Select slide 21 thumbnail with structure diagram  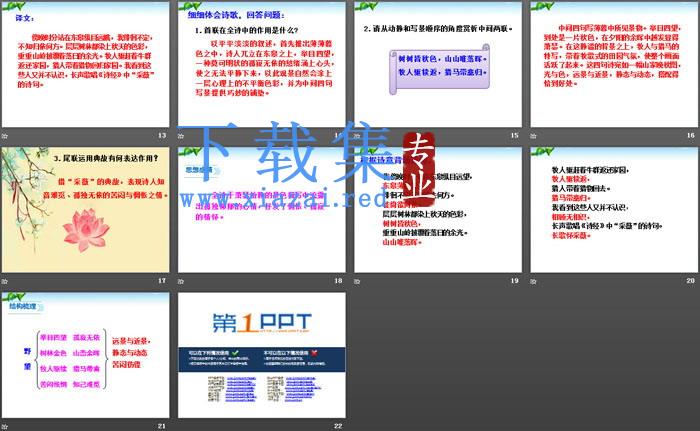[85, 355]
